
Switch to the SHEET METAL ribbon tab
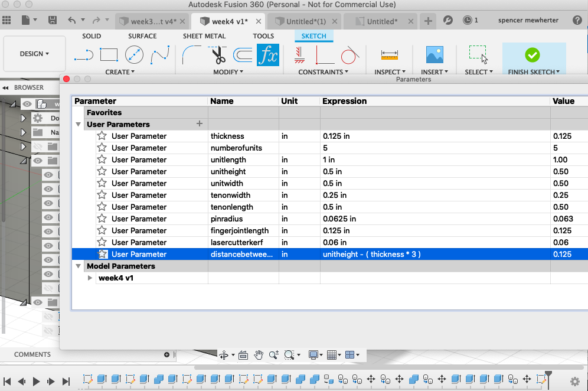pyautogui.click(x=204, y=36)
